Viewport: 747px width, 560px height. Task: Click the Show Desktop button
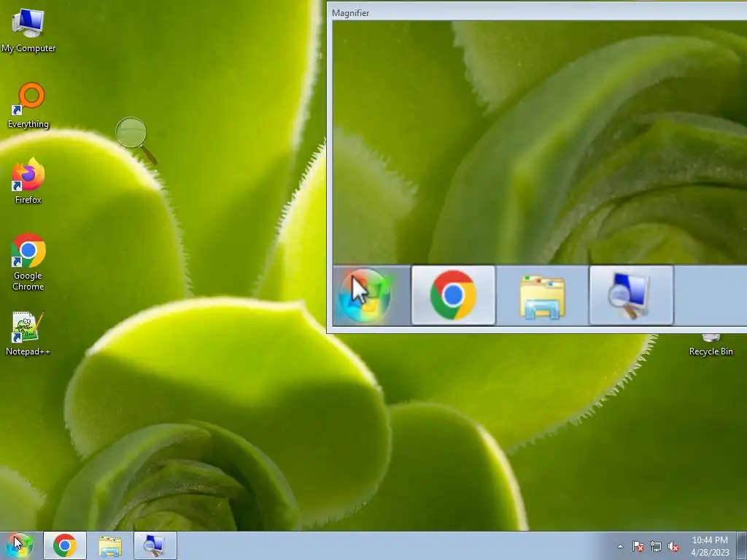(x=742, y=545)
